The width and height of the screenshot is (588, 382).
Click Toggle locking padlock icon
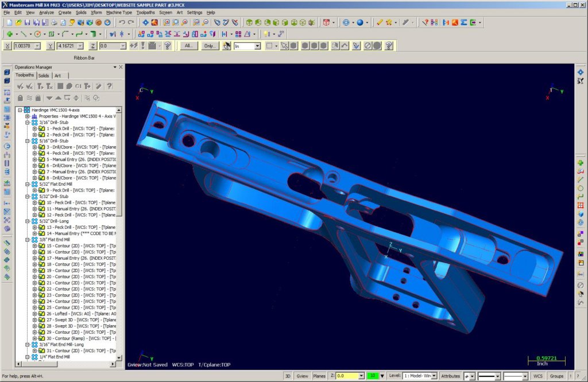20,98
